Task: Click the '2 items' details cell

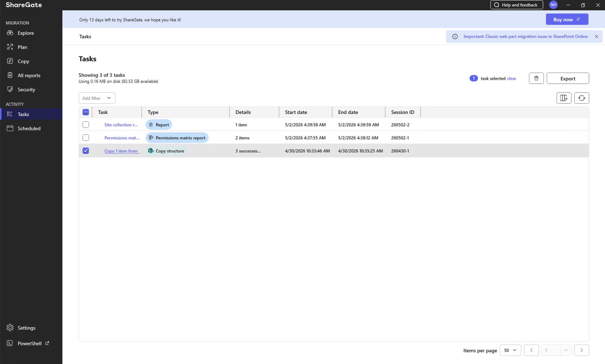Action: coord(242,138)
